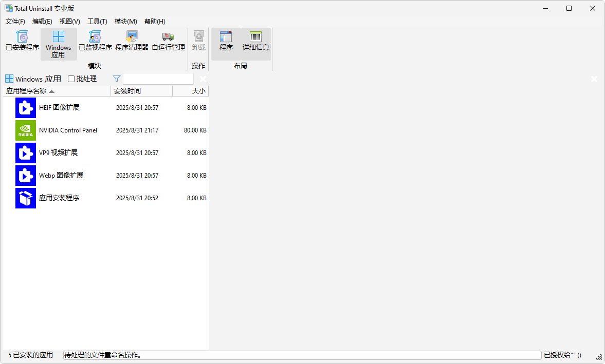The width and height of the screenshot is (605, 364).
Task: Clear the filter with the red X
Action: (203, 79)
